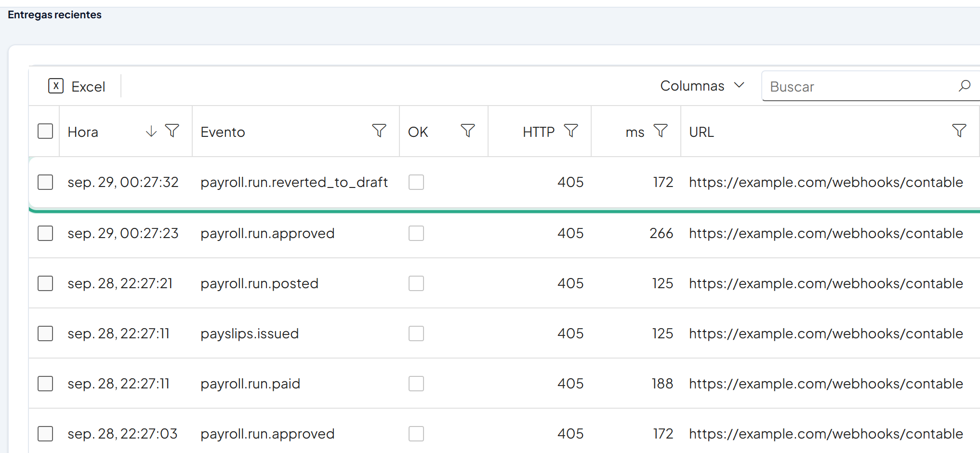Open the URL column filter
The width and height of the screenshot is (980, 453).
[959, 131]
